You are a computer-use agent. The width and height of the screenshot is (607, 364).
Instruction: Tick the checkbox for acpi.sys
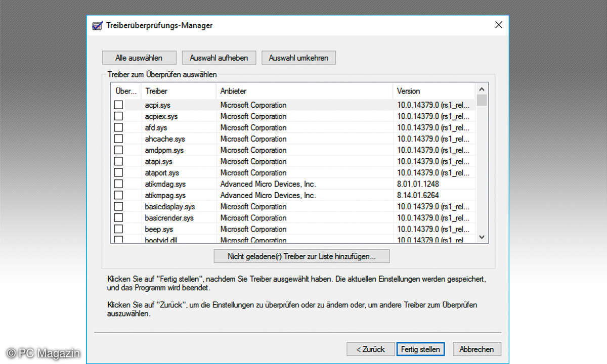(118, 105)
